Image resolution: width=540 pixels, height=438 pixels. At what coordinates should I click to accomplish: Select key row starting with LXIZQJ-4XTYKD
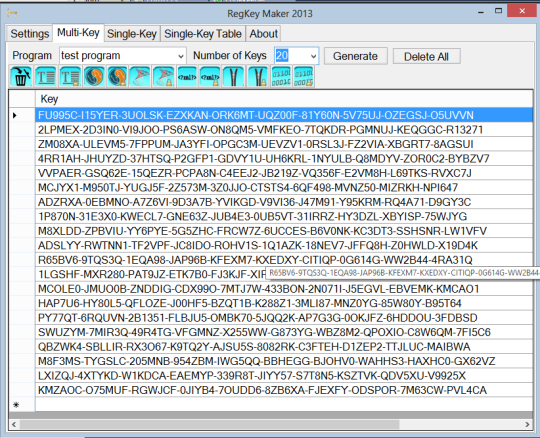pos(284,375)
